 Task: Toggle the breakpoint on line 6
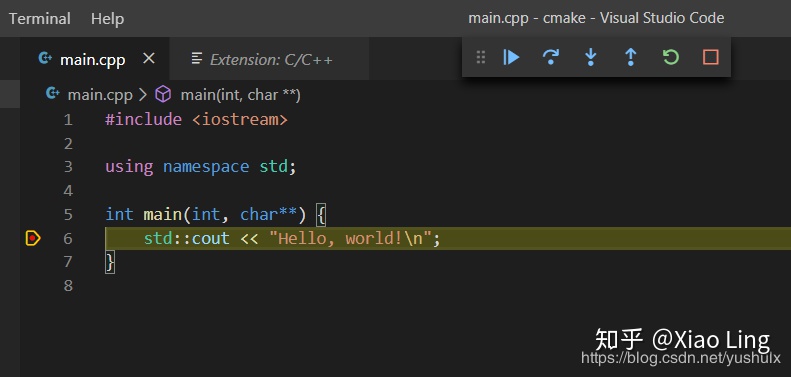coord(33,238)
